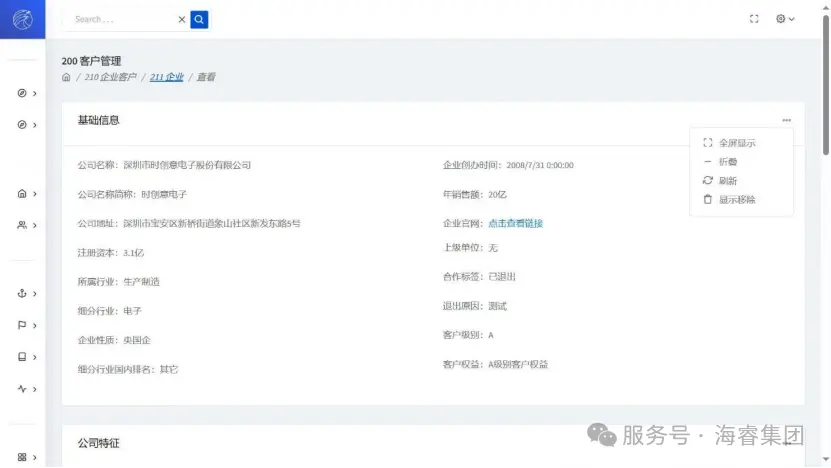Click the blue search magnifier button
831x468 pixels.
[199, 19]
